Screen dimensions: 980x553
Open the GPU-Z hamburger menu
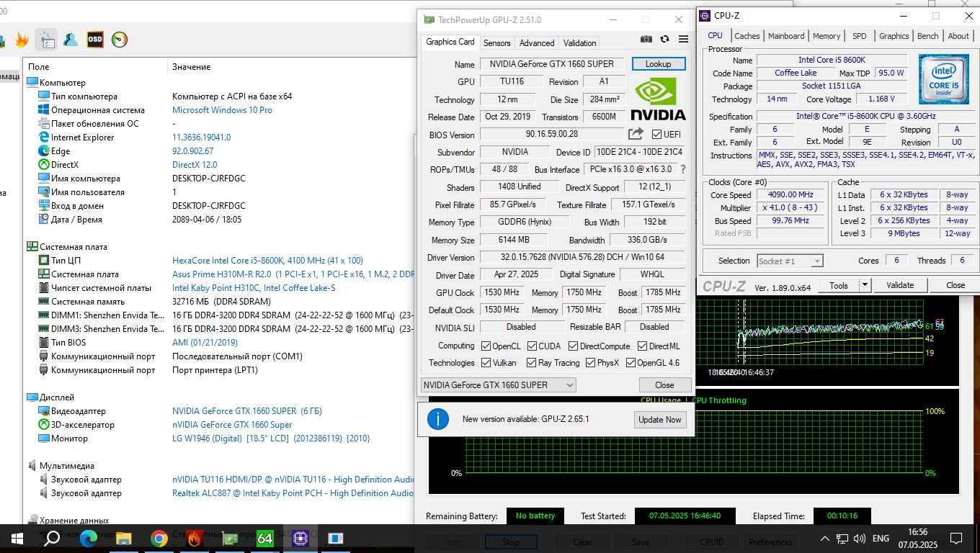pyautogui.click(x=683, y=40)
